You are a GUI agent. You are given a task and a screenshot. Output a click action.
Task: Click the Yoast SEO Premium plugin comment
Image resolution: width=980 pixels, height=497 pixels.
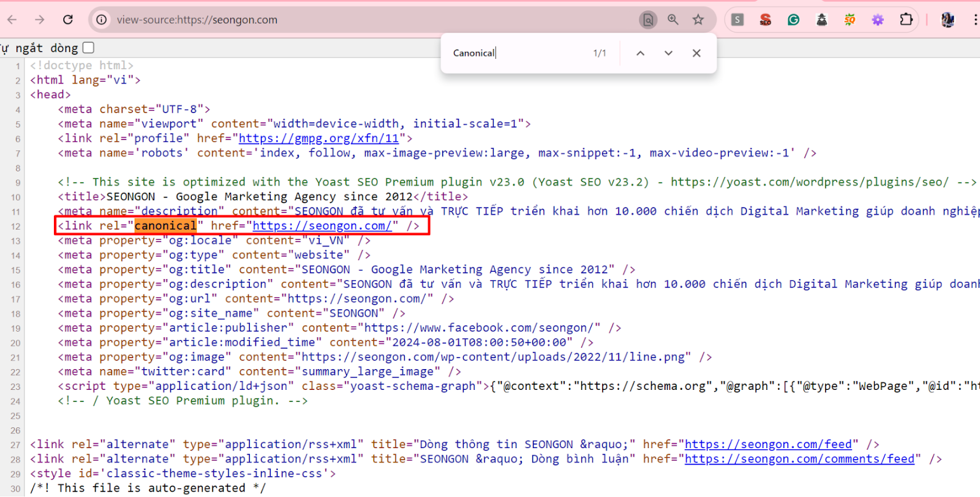(518, 182)
